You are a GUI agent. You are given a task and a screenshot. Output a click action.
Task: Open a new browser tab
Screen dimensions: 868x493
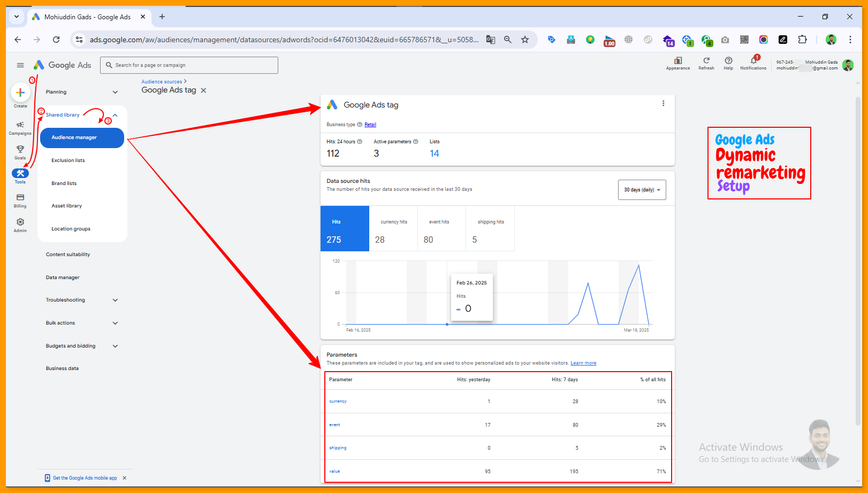coord(162,17)
